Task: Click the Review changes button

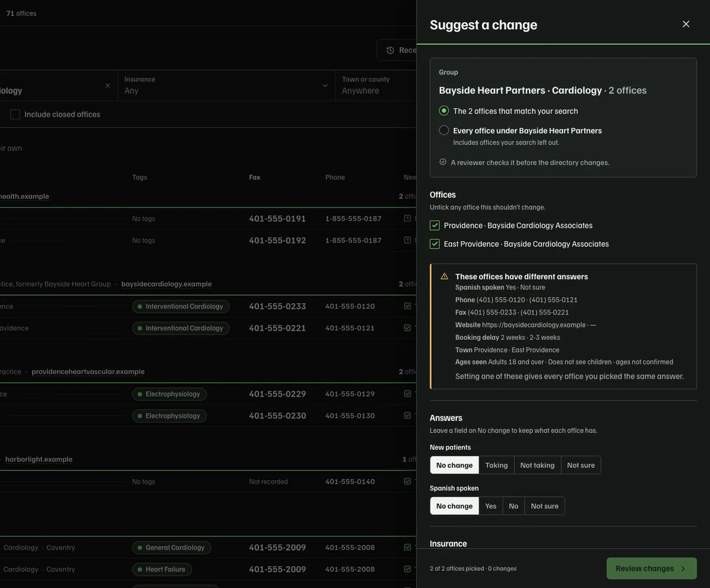Action: coord(652,569)
